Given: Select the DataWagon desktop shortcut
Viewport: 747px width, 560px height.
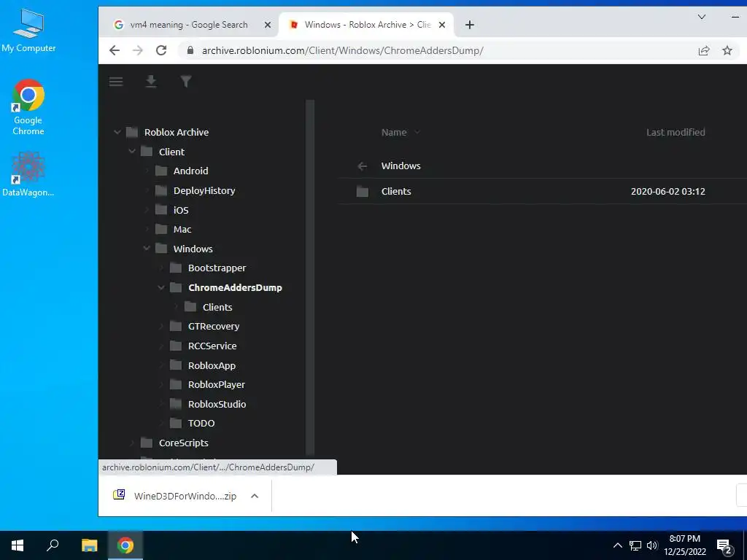Looking at the screenshot, I should 28,174.
